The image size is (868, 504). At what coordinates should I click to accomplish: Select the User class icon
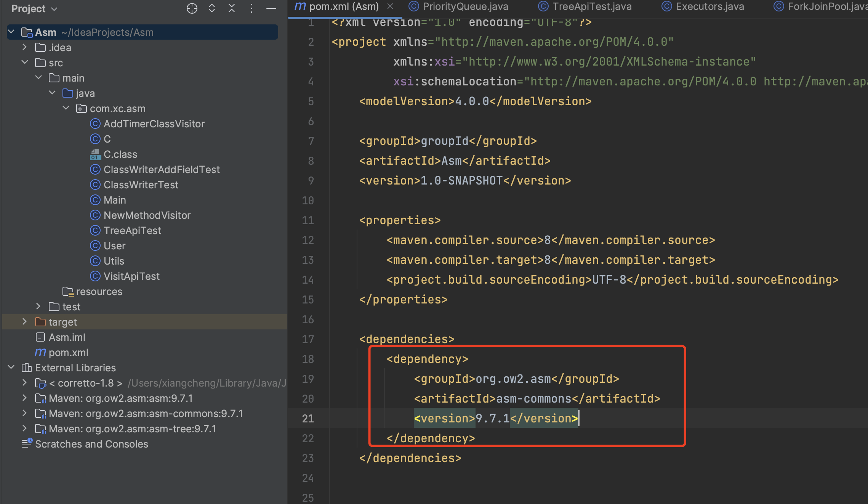[x=95, y=246]
